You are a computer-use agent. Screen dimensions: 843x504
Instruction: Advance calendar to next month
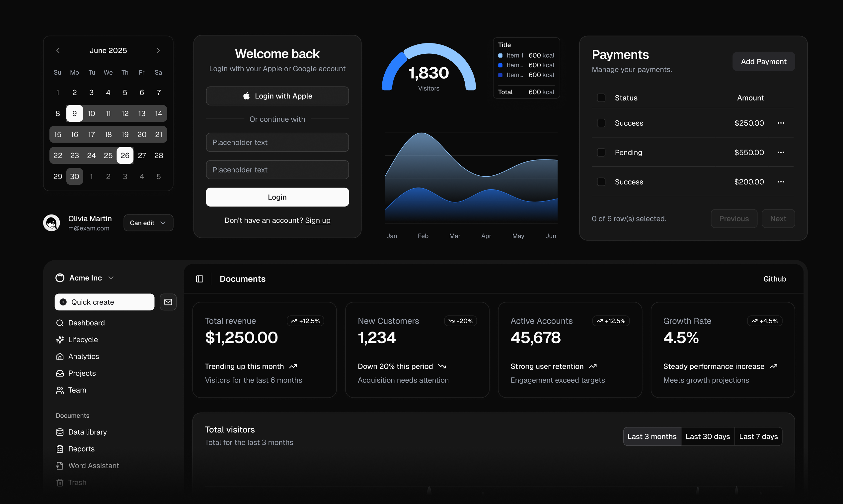point(158,50)
